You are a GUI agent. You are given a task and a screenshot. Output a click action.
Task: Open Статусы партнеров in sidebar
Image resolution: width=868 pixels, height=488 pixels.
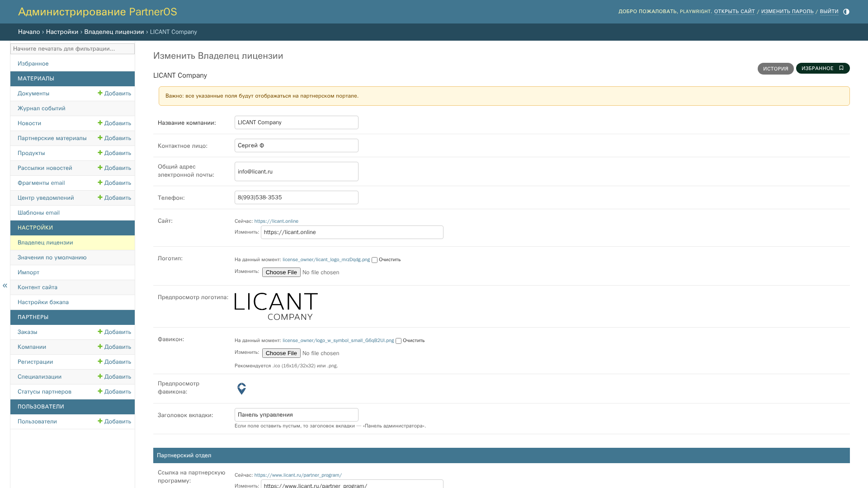(44, 392)
